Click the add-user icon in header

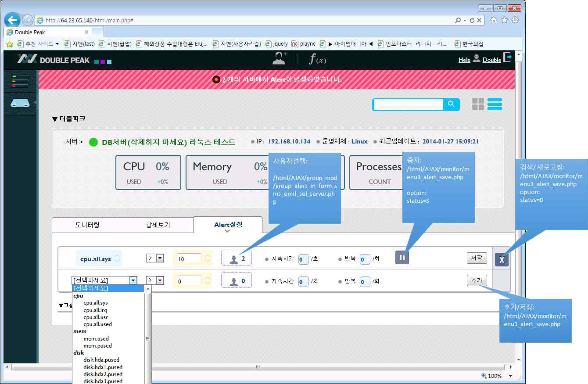(x=279, y=58)
